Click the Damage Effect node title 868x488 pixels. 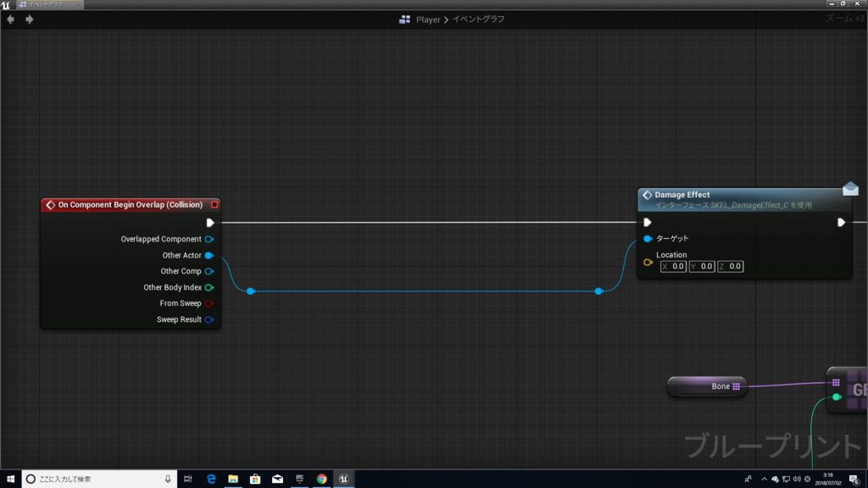pyautogui.click(x=682, y=195)
